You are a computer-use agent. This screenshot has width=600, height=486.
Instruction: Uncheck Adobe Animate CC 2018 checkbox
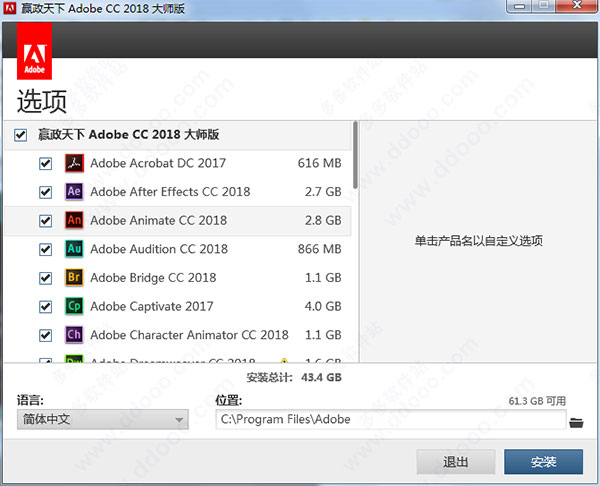(46, 221)
